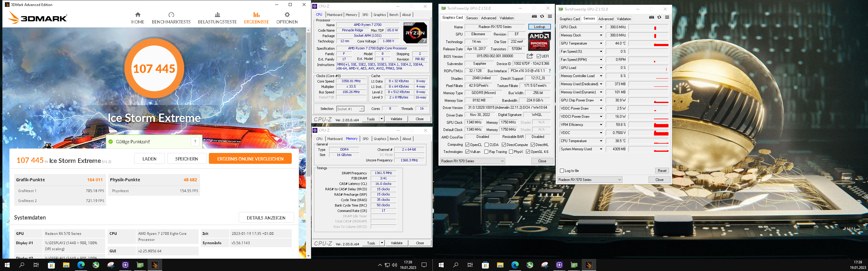868x271 pixels.
Task: Toggle the Ray Tracing checkbox in GPU-Z
Action: pyautogui.click(x=486, y=152)
